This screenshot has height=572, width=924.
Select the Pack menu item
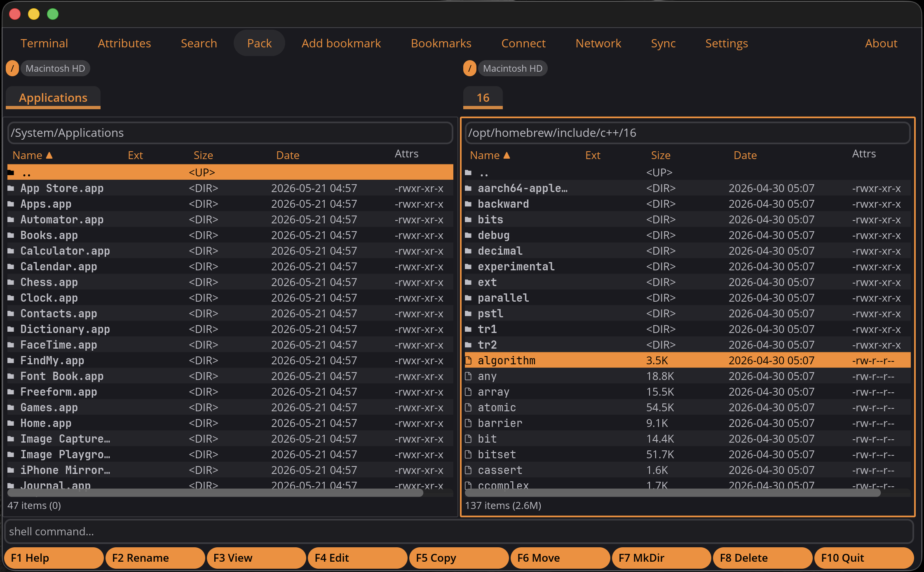259,43
